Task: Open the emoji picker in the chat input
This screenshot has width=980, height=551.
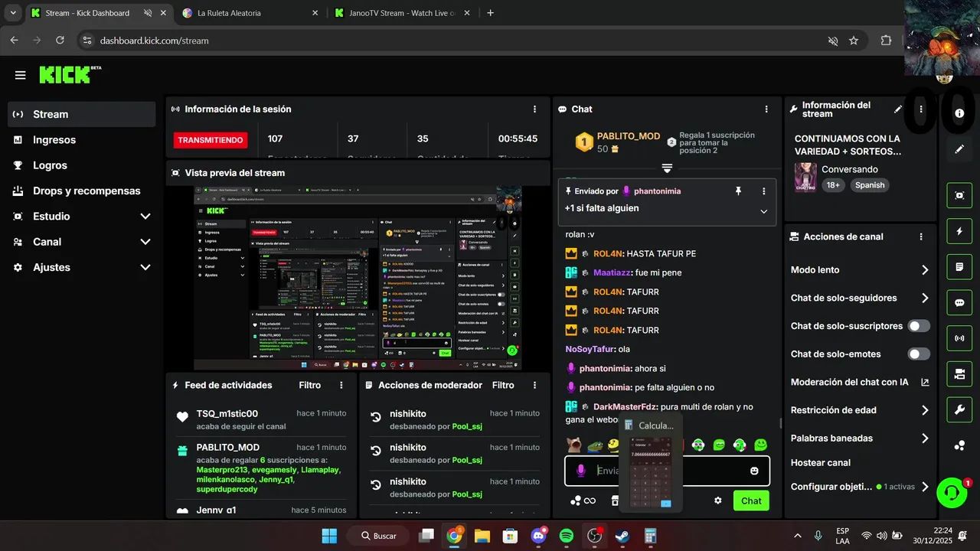Action: coord(754,471)
